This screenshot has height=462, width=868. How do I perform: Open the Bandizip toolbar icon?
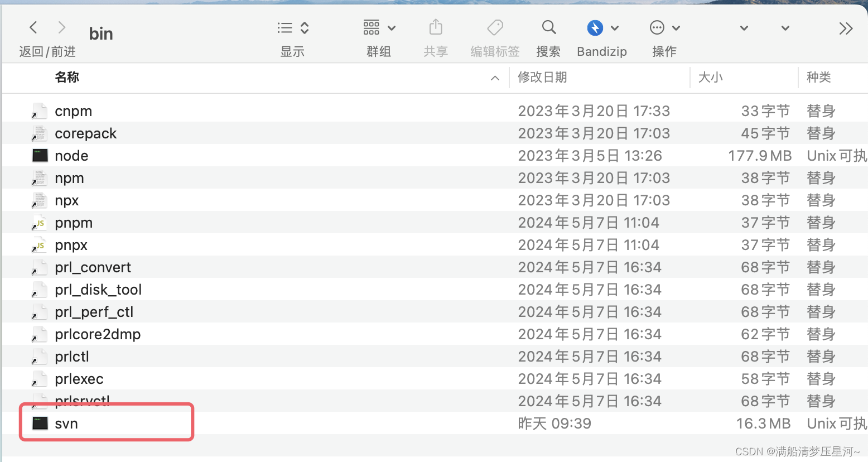pos(595,27)
